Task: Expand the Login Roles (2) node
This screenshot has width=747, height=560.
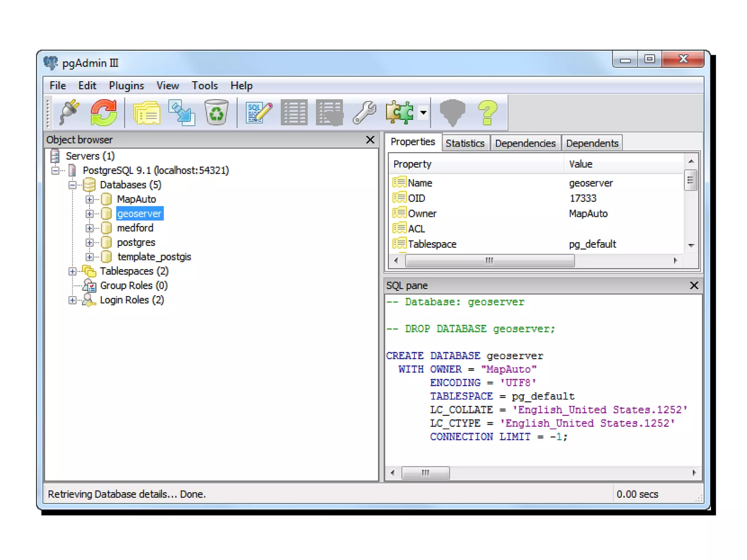Action: point(72,300)
